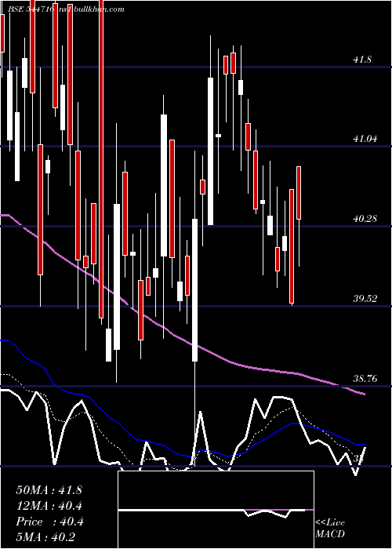Click the 38.76 price axis label
This screenshot has width=392, height=549.
click(x=365, y=379)
